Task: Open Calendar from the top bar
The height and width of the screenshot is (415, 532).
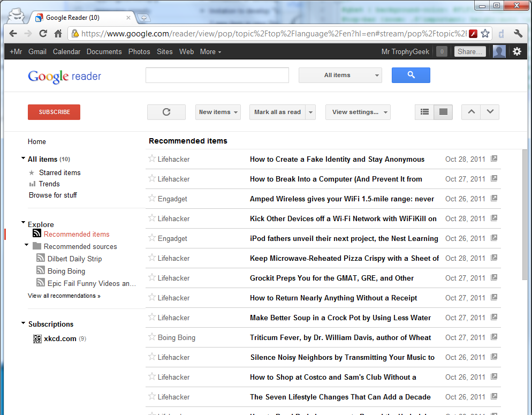Action: (x=66, y=51)
